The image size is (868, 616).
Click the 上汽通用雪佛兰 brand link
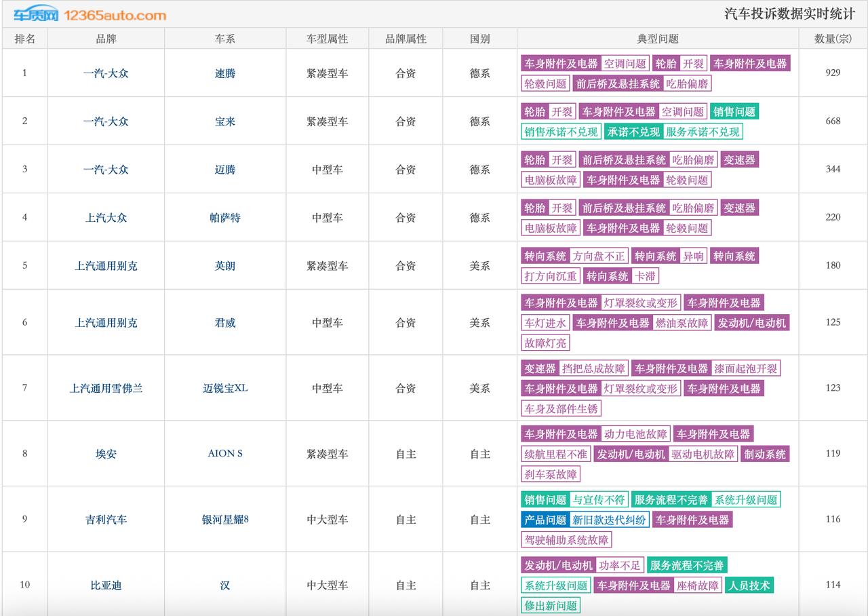pos(106,389)
